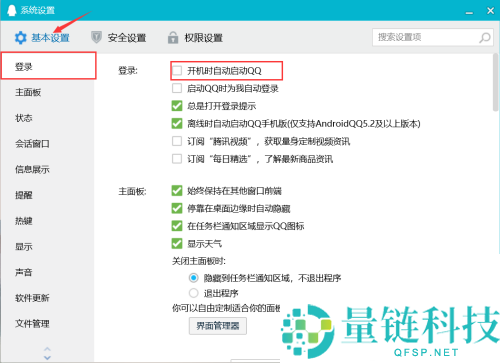Select 主面板 in the sidebar
This screenshot has height=363, width=500.
pos(47,92)
